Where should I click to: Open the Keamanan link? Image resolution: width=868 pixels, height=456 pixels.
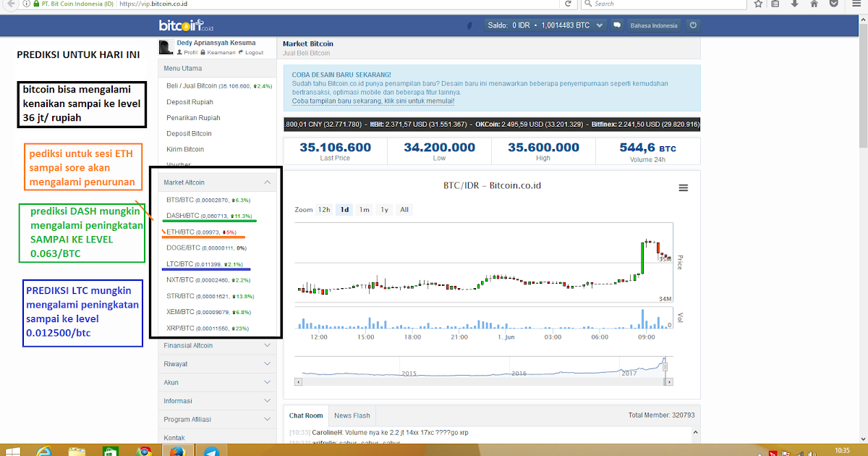[x=218, y=52]
